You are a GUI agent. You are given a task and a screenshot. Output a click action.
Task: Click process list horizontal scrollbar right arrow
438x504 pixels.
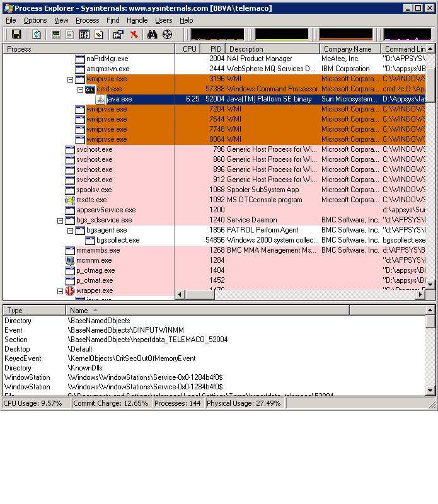[420, 294]
